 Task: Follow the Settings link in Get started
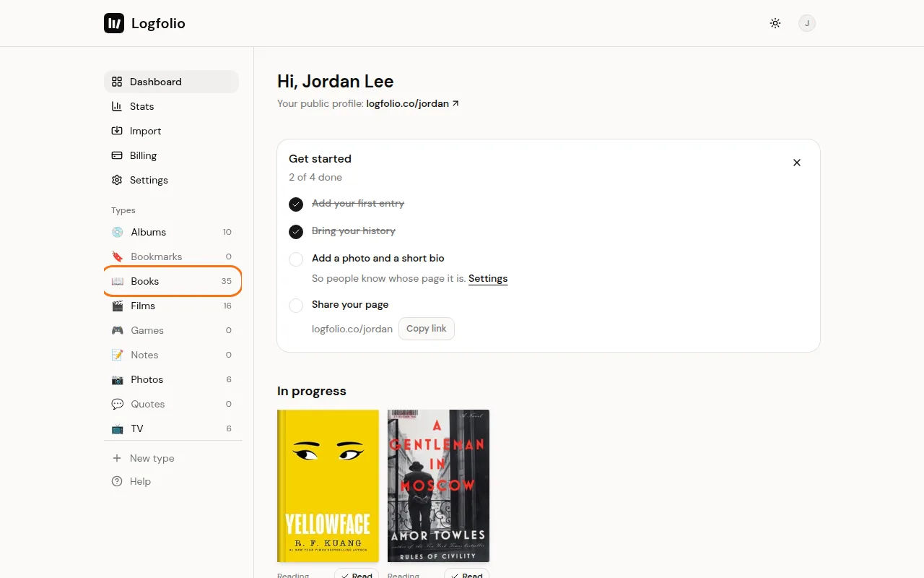click(x=488, y=278)
